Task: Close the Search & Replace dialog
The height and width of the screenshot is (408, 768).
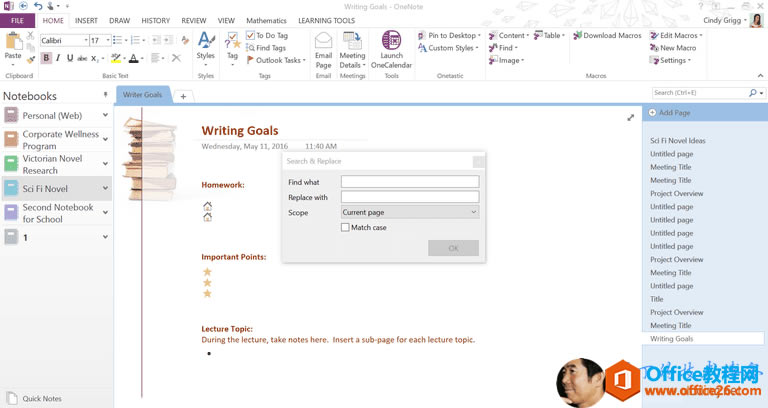Action: click(479, 161)
